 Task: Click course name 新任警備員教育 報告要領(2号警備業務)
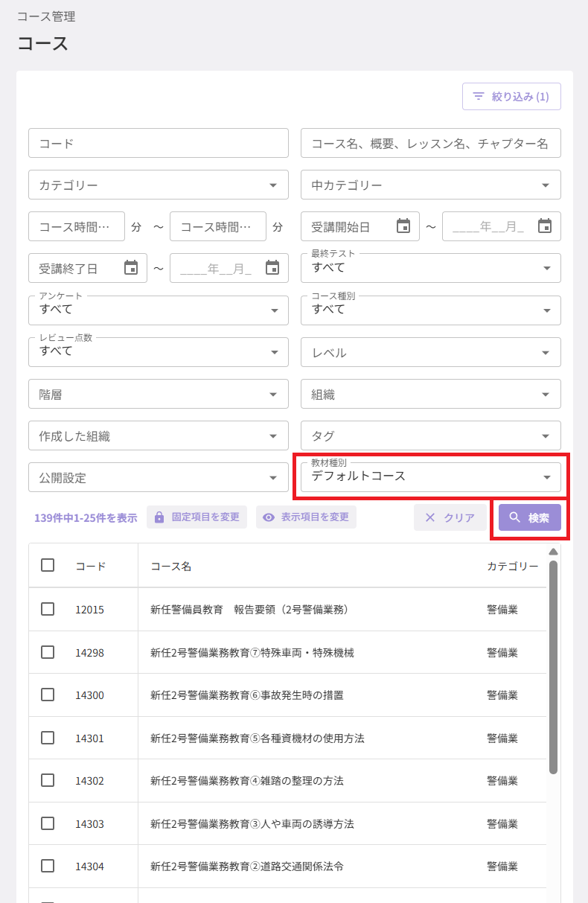249,609
